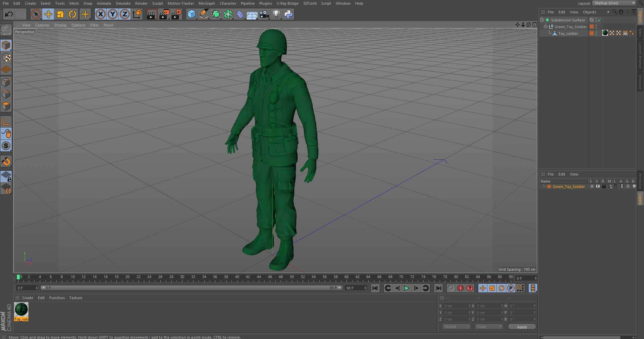The width and height of the screenshot is (644, 339).
Task: Add a Cube primitive object
Action: click(192, 14)
